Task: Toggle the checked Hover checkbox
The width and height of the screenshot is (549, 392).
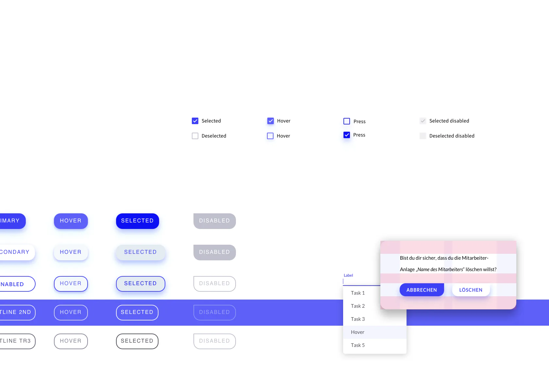Action: coord(271,121)
